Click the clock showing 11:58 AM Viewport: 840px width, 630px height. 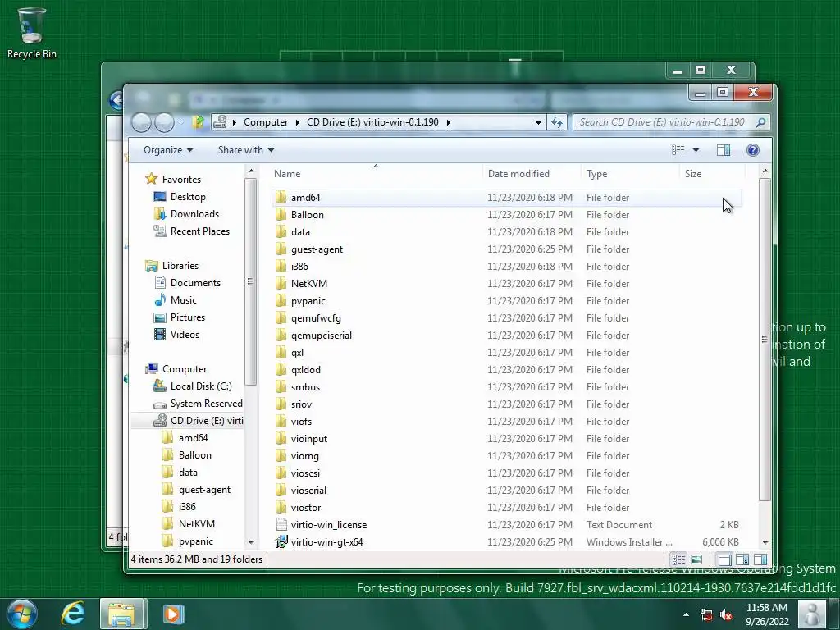click(x=767, y=608)
